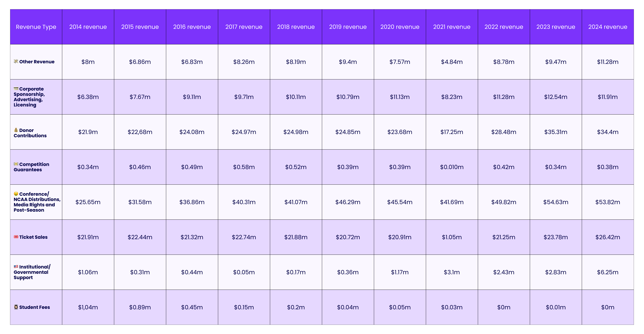Click the 2019 revenue header cell

[348, 27]
